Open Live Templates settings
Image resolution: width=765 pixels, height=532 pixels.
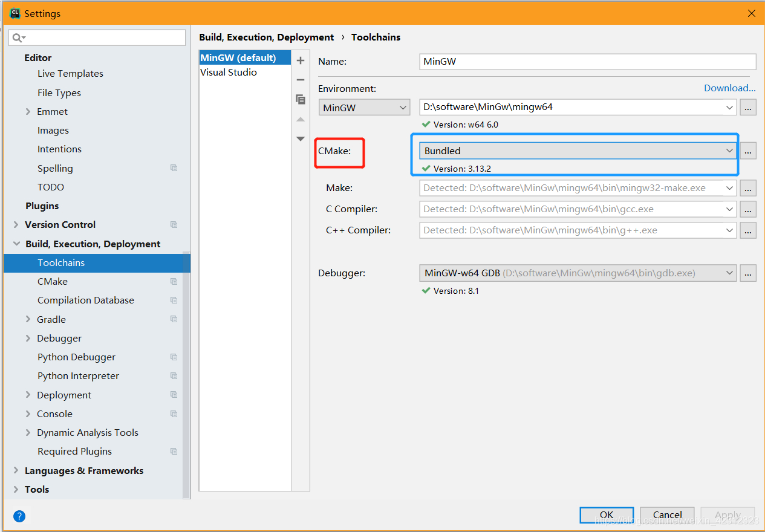70,73
